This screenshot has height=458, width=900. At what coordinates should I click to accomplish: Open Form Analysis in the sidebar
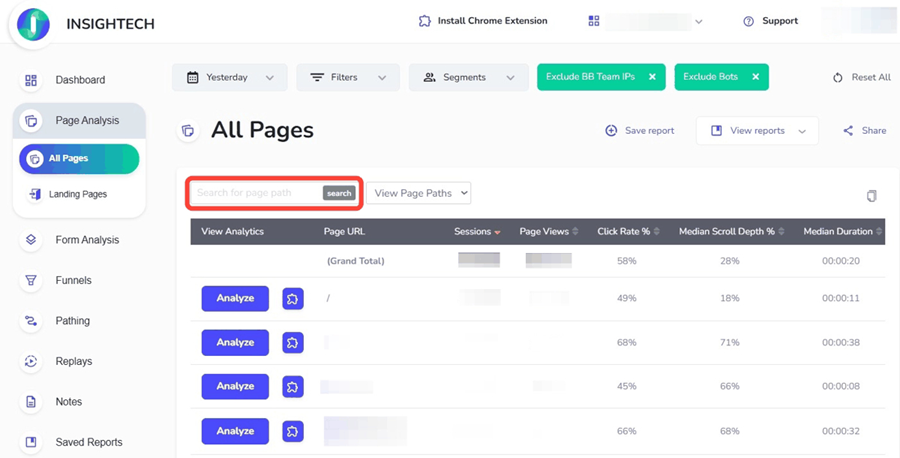coord(86,240)
